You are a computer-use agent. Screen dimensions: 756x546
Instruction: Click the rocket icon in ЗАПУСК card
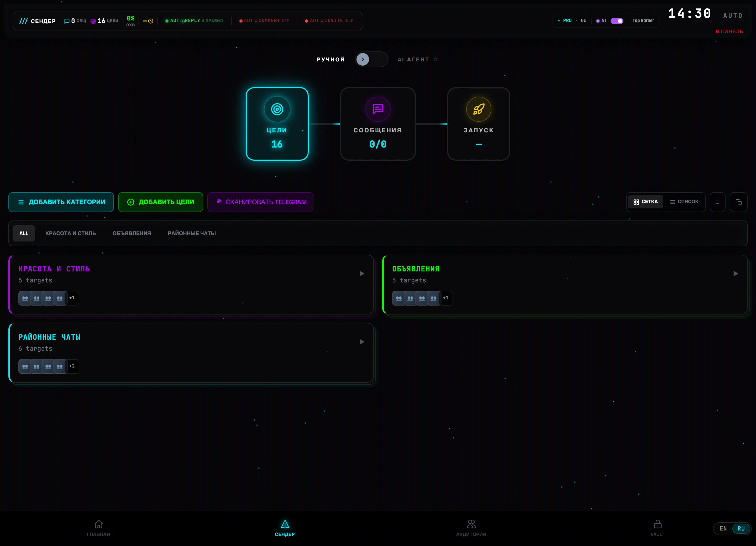(x=478, y=109)
